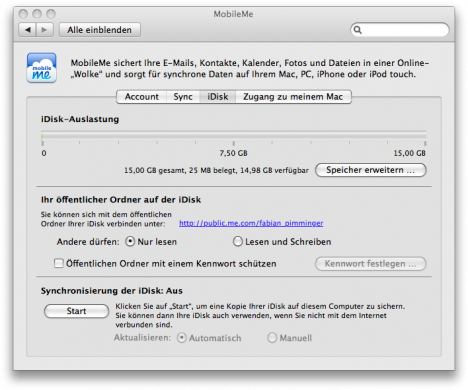The height and width of the screenshot is (390, 468).
Task: Click the 15,00 GB gesamt status text
Action: click(216, 170)
